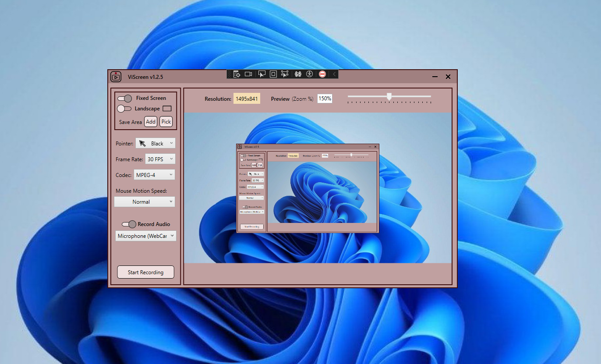This screenshot has height=364, width=601.
Task: Enable the Landscape switch
Action: [x=124, y=108]
